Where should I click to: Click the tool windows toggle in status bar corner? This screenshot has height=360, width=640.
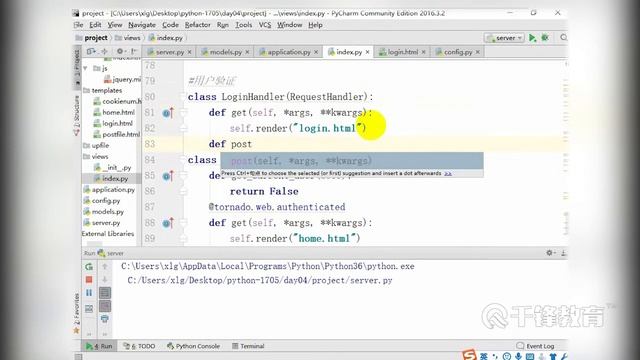tap(78, 357)
